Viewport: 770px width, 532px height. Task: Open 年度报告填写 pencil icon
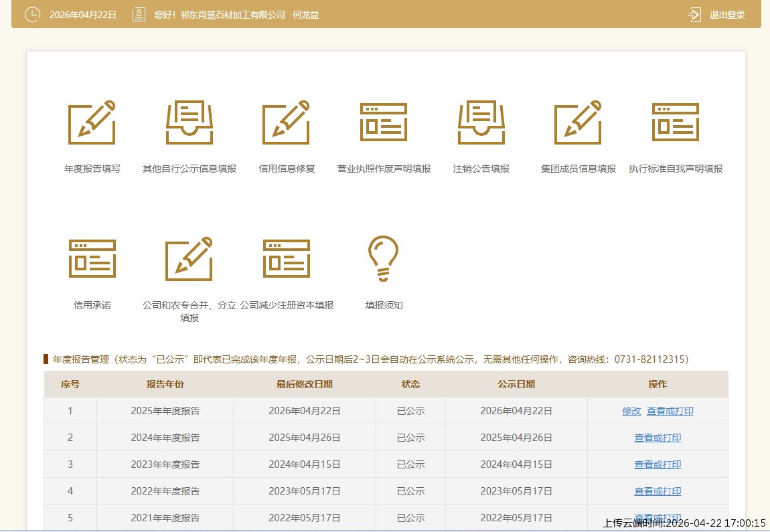pyautogui.click(x=92, y=123)
